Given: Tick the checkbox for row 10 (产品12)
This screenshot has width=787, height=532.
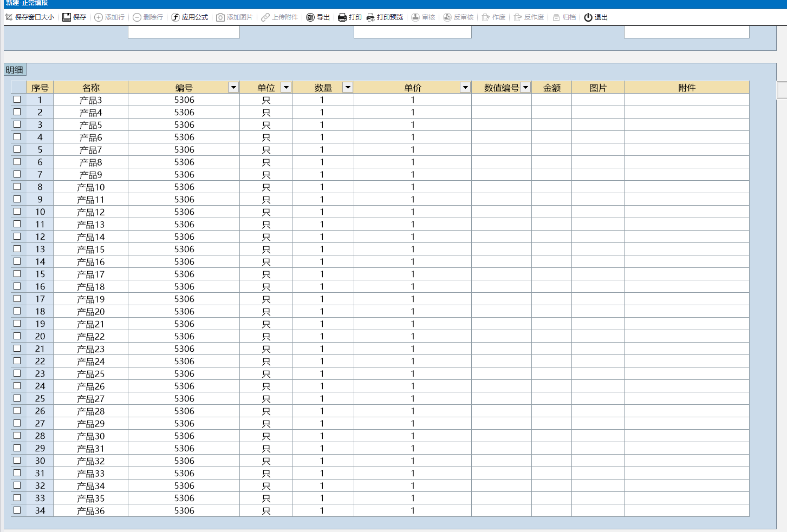Looking at the screenshot, I should (x=17, y=212).
